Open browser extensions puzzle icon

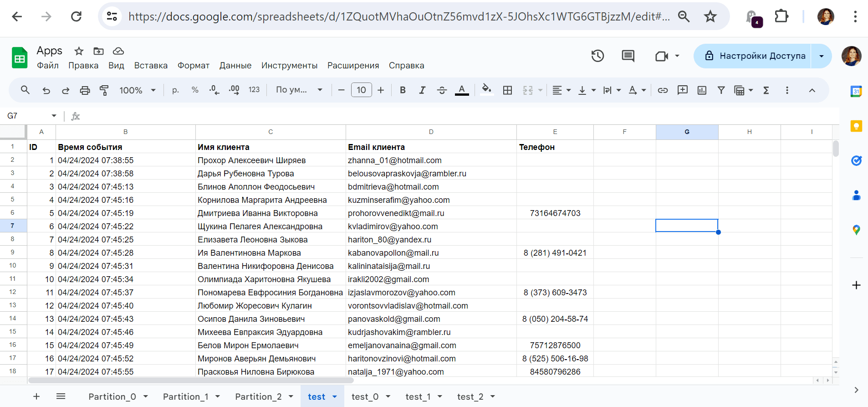[781, 17]
